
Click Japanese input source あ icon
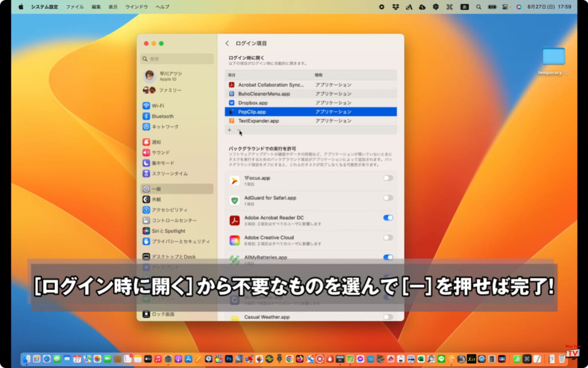[464, 7]
